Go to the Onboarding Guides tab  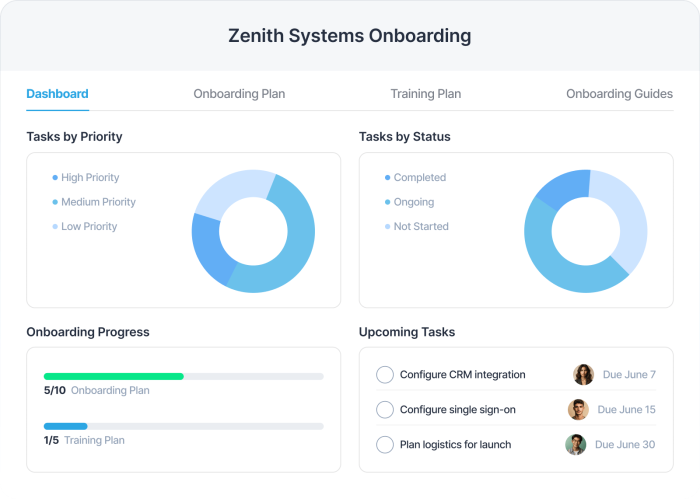619,94
